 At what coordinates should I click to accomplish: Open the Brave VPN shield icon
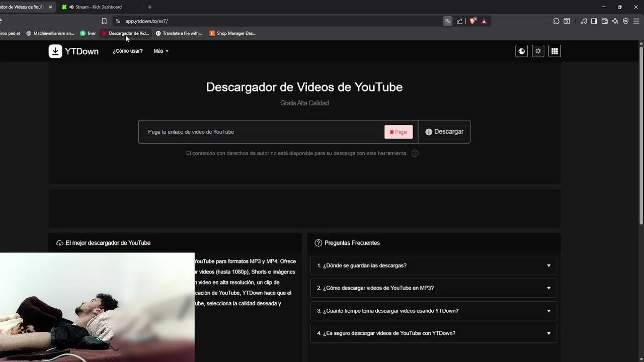(626, 21)
